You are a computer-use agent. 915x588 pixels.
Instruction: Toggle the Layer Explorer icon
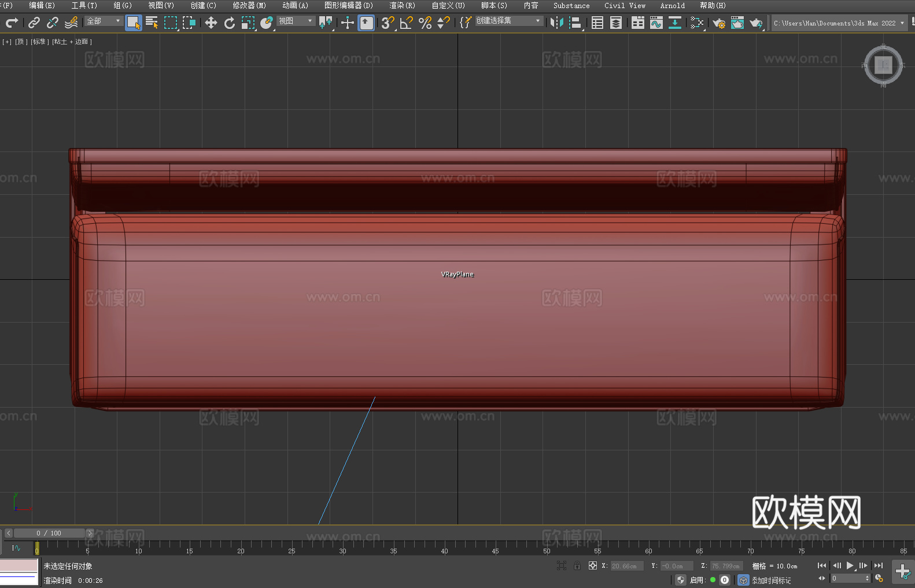coord(616,23)
